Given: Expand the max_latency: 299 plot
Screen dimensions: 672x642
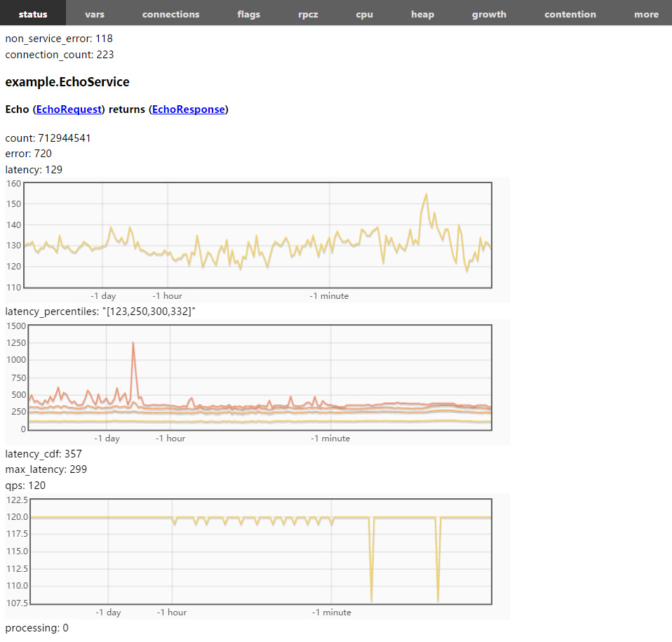Looking at the screenshot, I should pos(46,469).
